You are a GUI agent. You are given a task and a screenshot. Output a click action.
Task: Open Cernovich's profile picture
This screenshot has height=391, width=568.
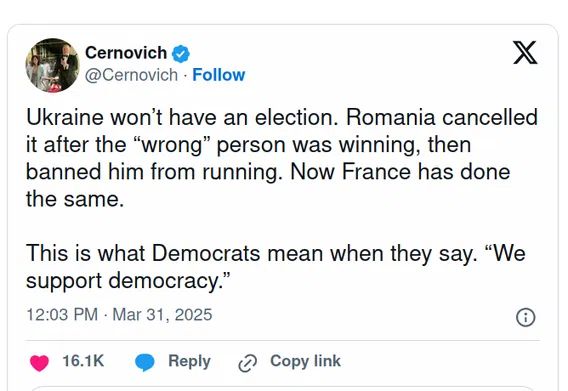tap(52, 65)
